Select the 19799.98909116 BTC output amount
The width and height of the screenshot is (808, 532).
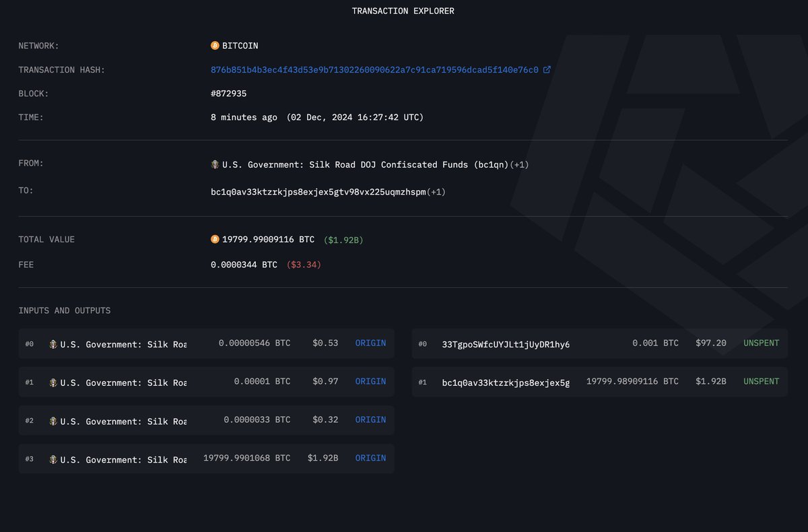(632, 381)
